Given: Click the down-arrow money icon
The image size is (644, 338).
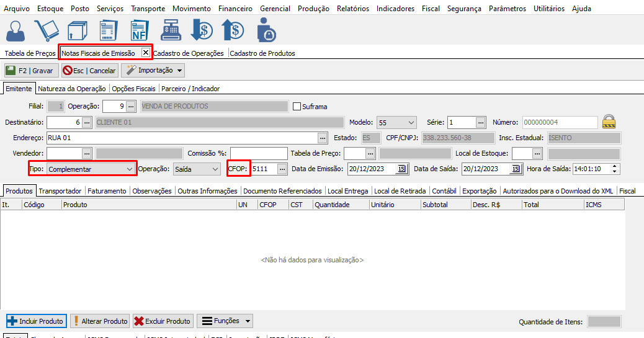Looking at the screenshot, I should tap(202, 30).
